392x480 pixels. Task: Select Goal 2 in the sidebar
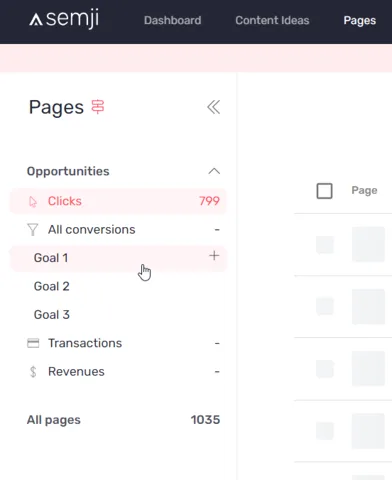[x=118, y=286]
